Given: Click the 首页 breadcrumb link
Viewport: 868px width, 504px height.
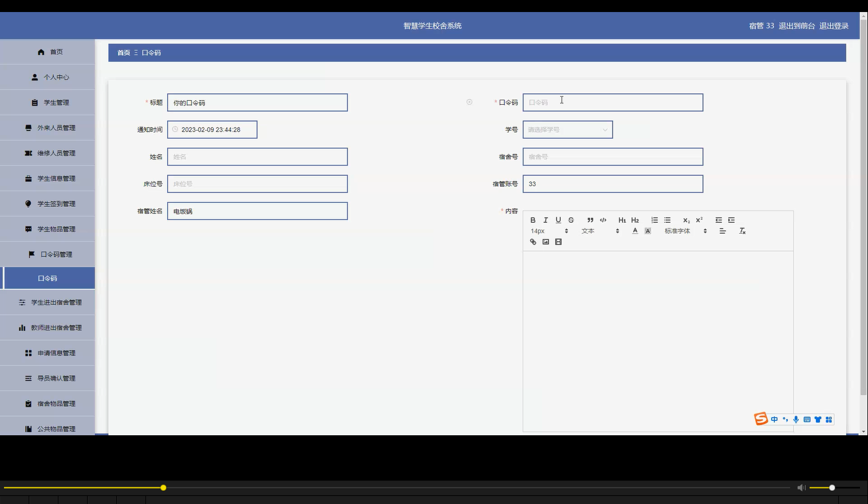Looking at the screenshot, I should (x=124, y=53).
